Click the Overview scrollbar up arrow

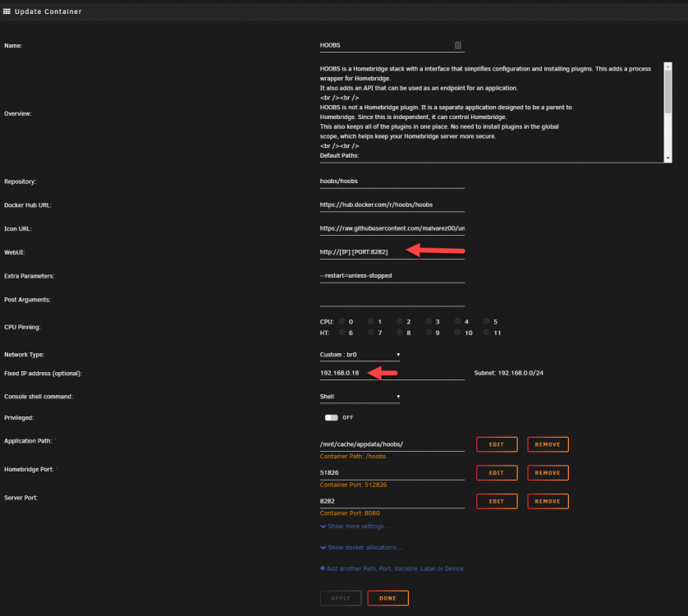(667, 67)
